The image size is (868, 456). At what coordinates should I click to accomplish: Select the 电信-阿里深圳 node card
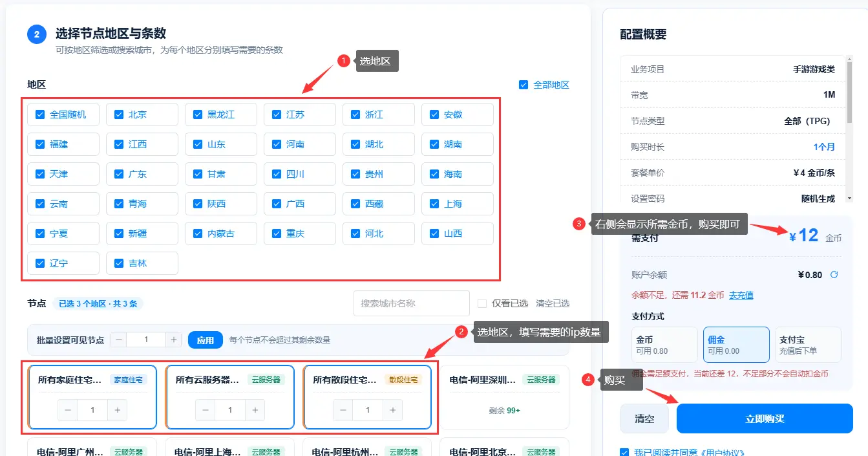(504, 397)
